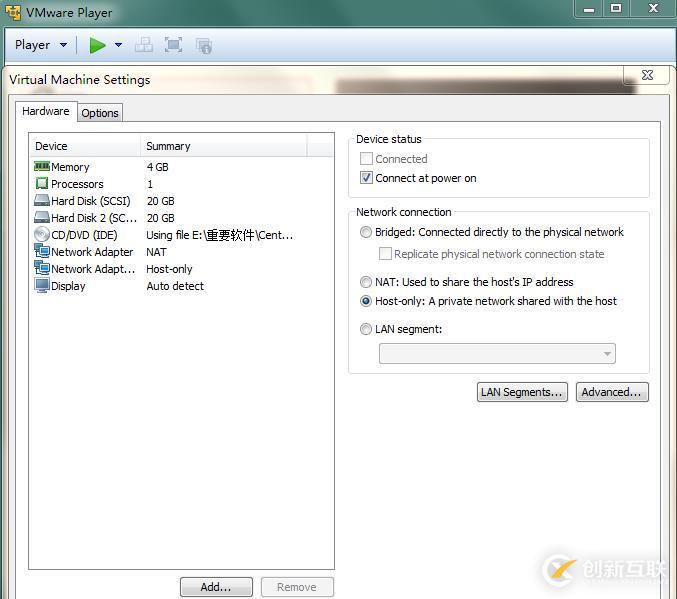The image size is (677, 599).
Task: Select the LAN segment radio button
Action: (x=366, y=329)
